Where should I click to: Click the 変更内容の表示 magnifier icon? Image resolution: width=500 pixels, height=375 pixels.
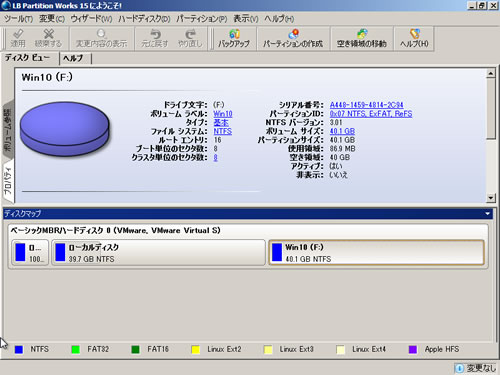tap(101, 34)
